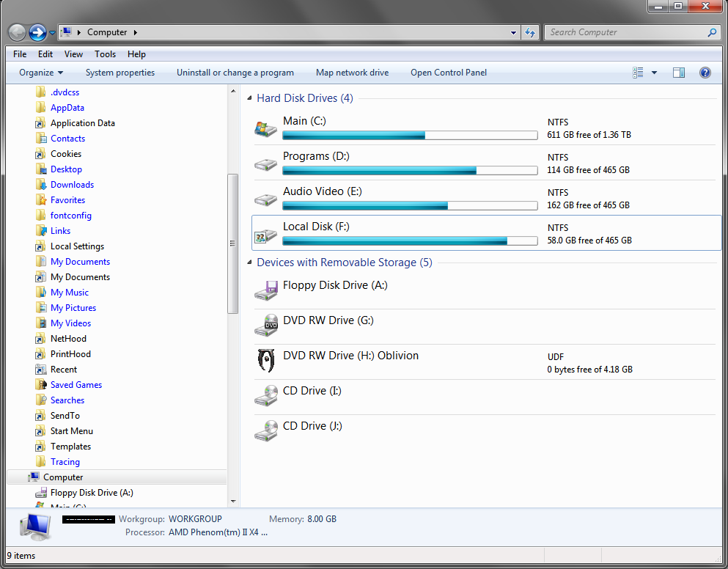Select the Floppy Disk Drive (A:) icon
Screen dimensions: 728x569
[265, 291]
